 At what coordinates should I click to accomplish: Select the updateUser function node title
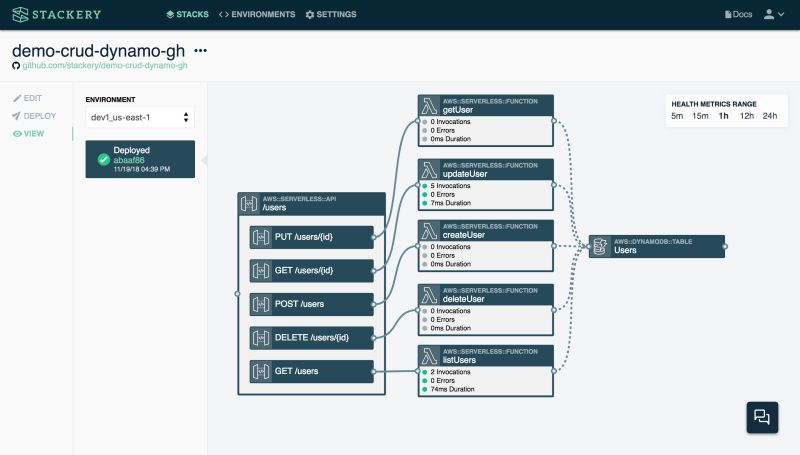[465, 174]
